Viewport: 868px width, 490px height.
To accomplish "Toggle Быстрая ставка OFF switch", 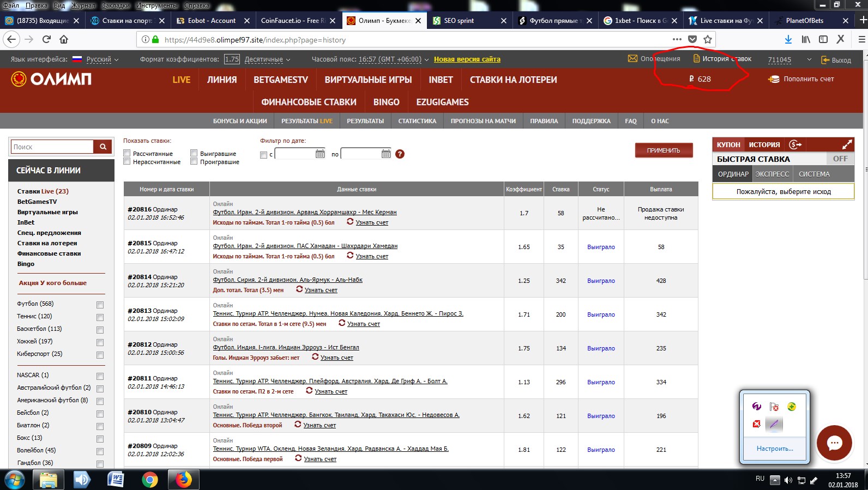I will point(840,159).
